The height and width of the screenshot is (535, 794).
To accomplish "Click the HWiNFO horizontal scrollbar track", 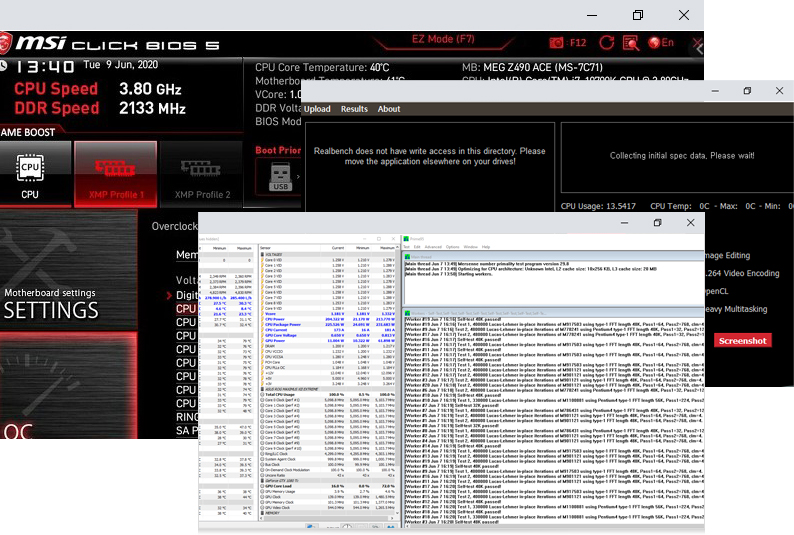I will point(327,518).
